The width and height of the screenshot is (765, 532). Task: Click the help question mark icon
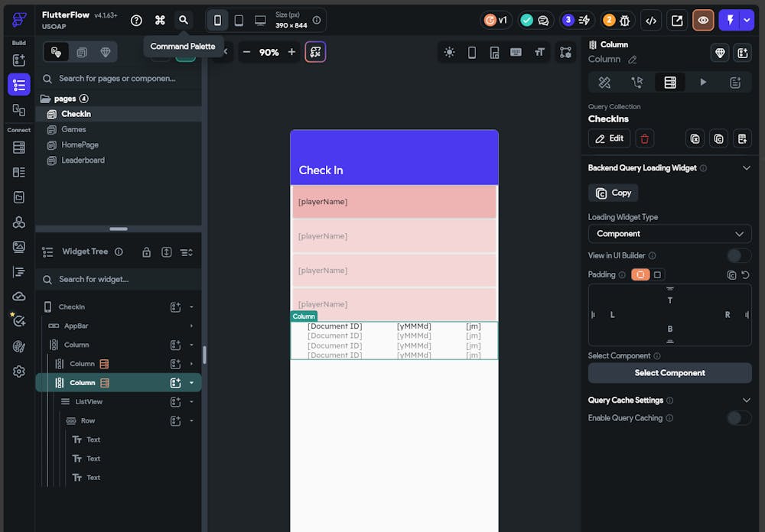(136, 20)
